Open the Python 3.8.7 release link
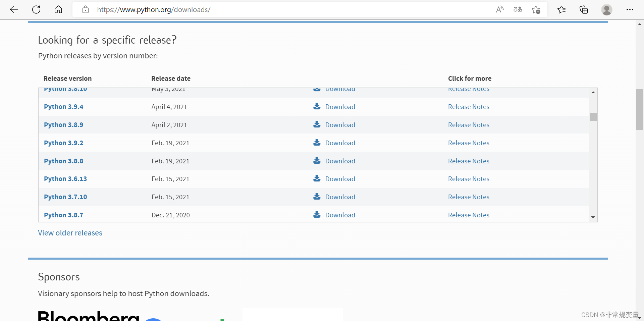Screen dimensions: 644x321 point(63,215)
